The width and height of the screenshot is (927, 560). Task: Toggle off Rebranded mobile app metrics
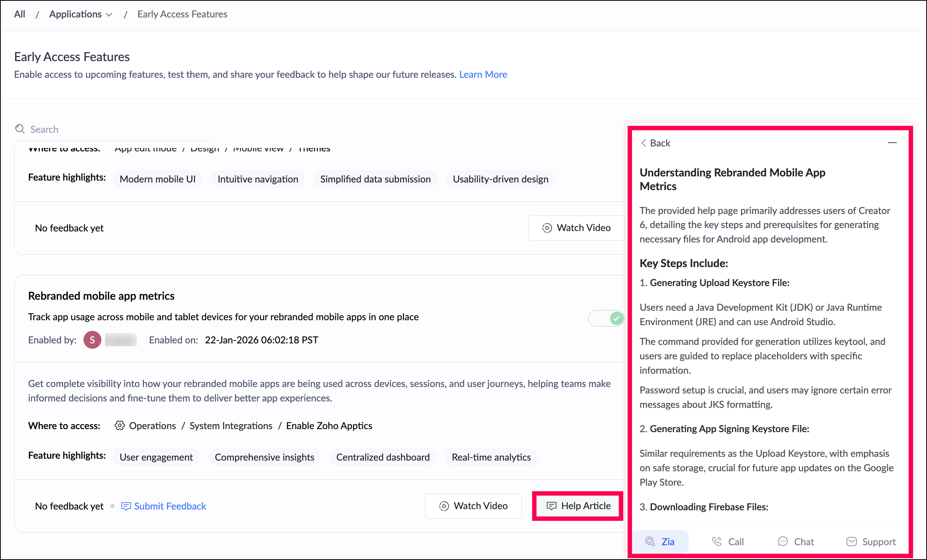[606, 318]
